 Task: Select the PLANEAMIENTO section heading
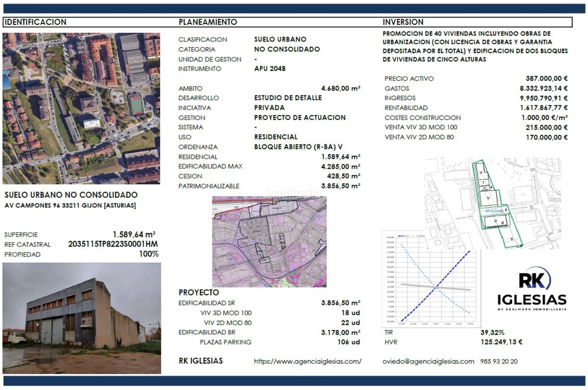207,22
